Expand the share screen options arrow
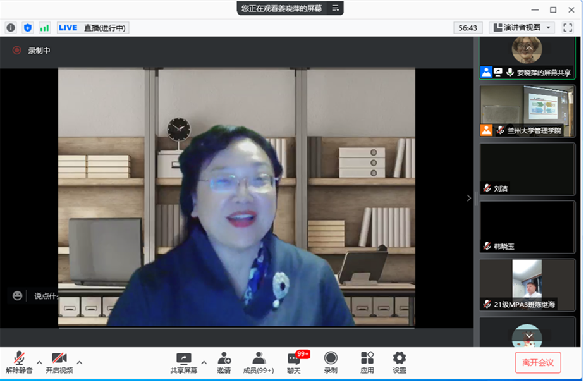Viewport: 586px width, 392px height. tap(204, 362)
